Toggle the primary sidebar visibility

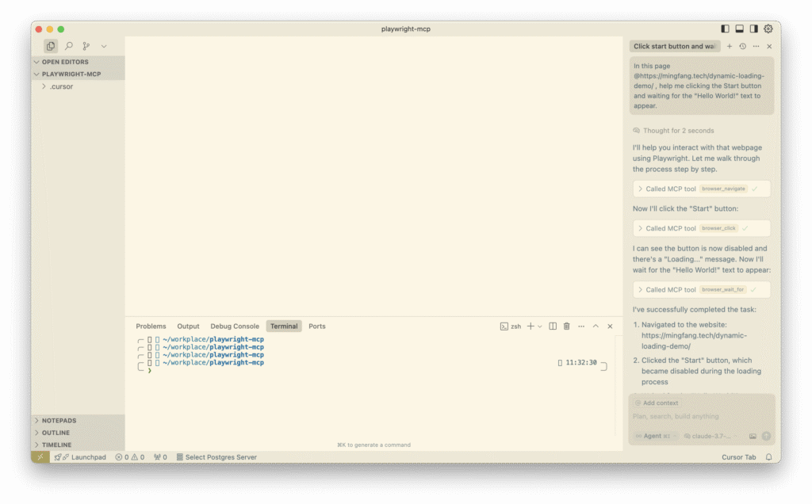(724, 28)
